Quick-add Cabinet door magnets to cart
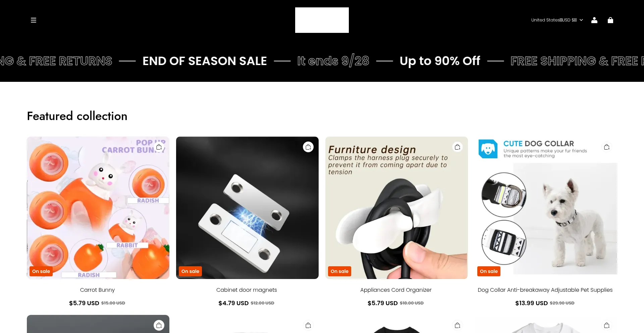644x333 pixels. (x=308, y=147)
